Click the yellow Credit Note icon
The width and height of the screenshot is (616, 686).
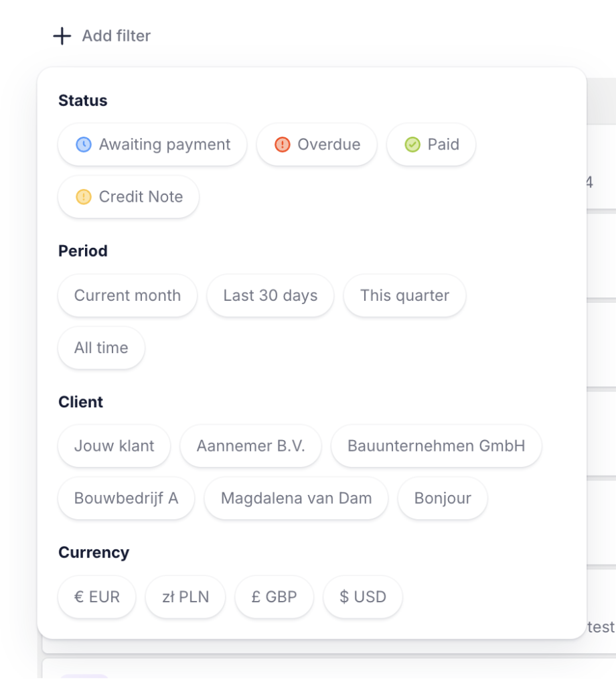(84, 197)
